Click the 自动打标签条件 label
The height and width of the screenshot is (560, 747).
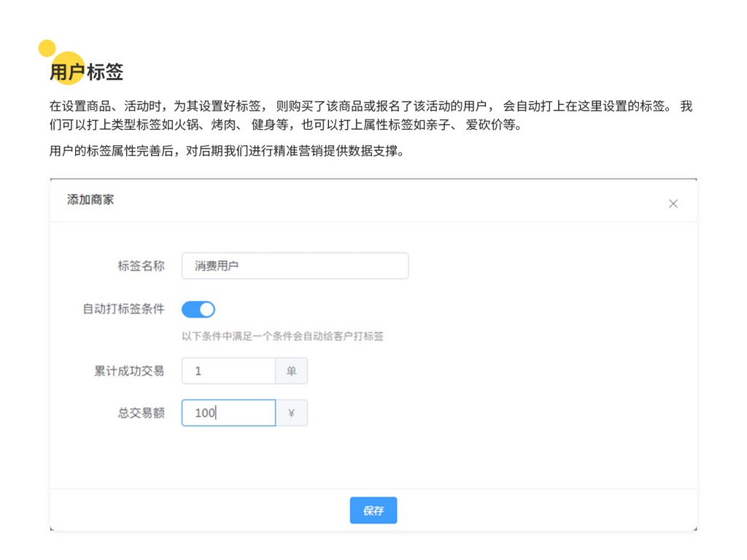123,309
